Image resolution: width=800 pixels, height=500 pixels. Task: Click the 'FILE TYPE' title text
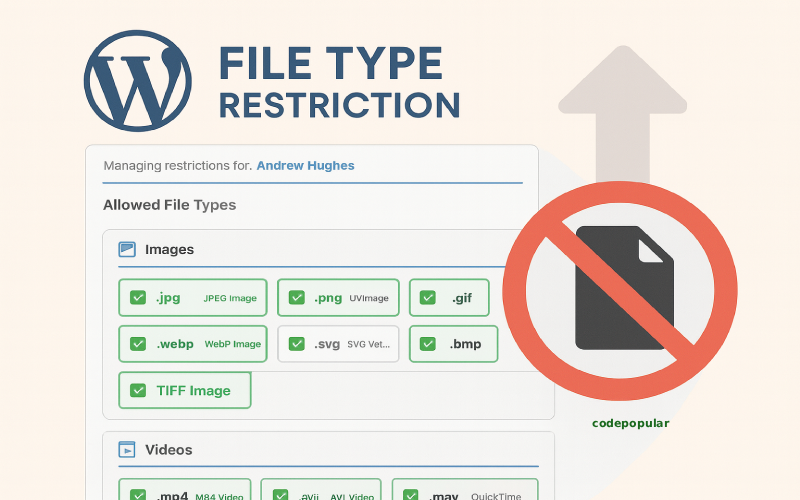pyautogui.click(x=331, y=64)
